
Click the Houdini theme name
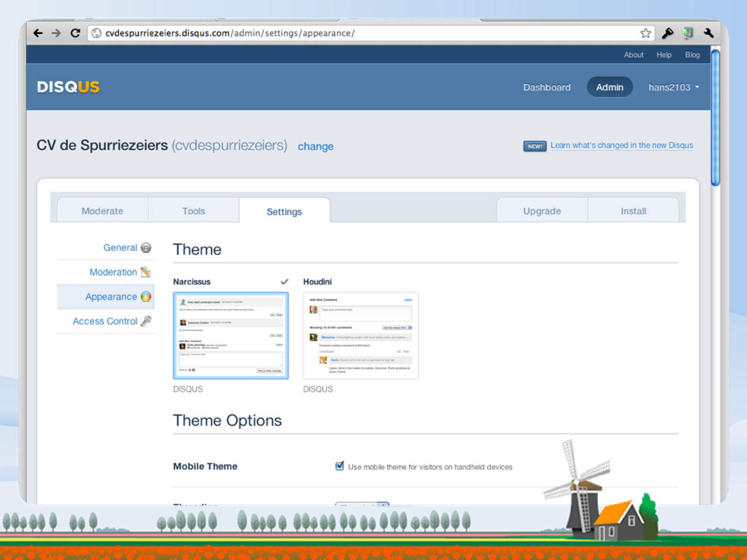[317, 282]
